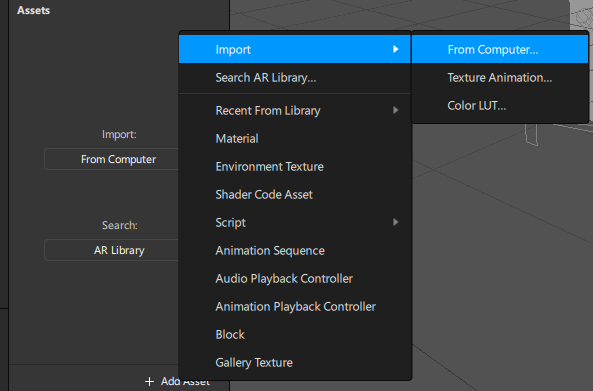Viewport: 593px width, 391px height.
Task: Add an Environment Texture asset
Action: (x=295, y=166)
